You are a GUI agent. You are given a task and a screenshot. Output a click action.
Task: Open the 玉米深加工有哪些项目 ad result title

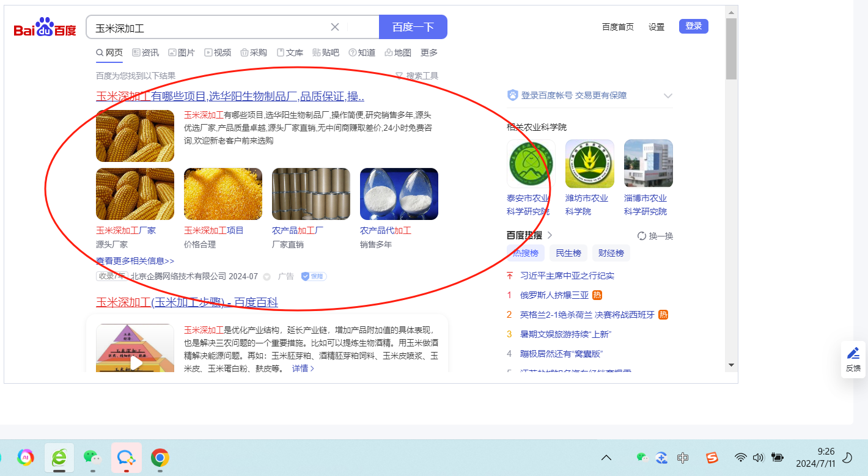pos(230,97)
